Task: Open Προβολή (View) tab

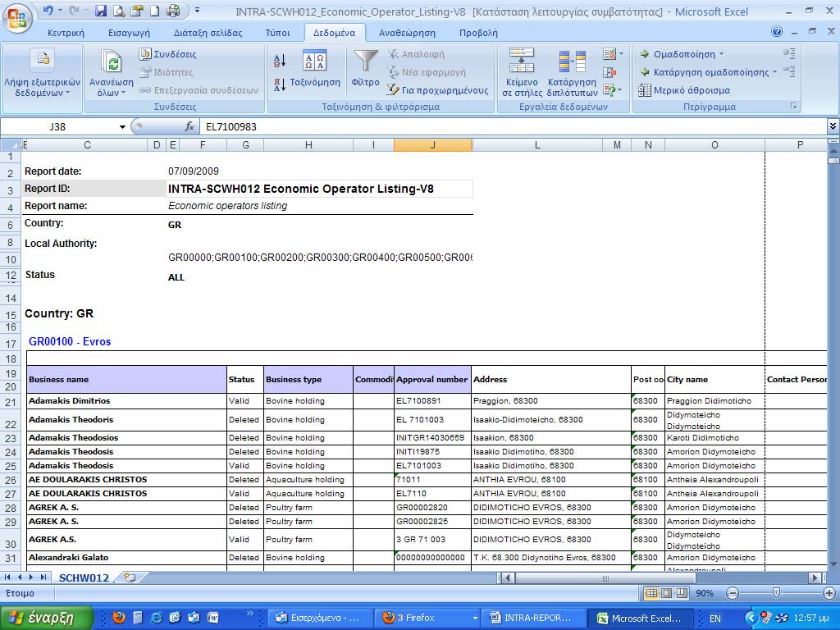Action: [478, 33]
